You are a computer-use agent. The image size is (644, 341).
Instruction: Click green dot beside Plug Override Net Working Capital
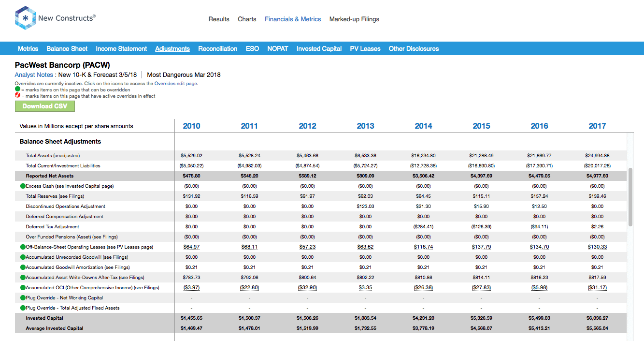tap(23, 298)
